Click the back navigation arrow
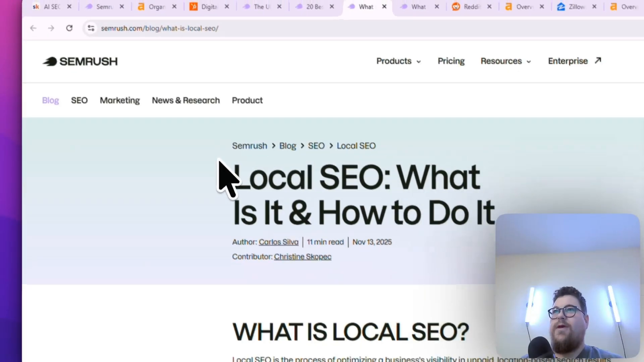The image size is (644, 362). pos(33,28)
